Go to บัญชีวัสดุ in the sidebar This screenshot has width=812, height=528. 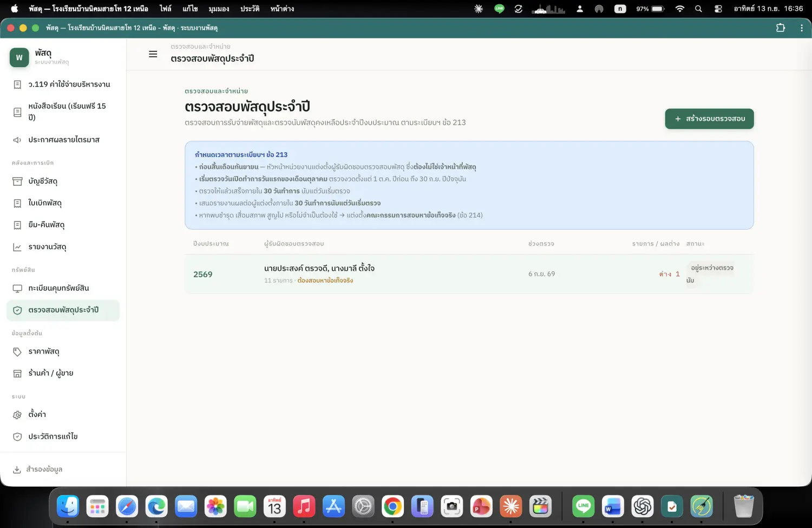(x=63, y=181)
